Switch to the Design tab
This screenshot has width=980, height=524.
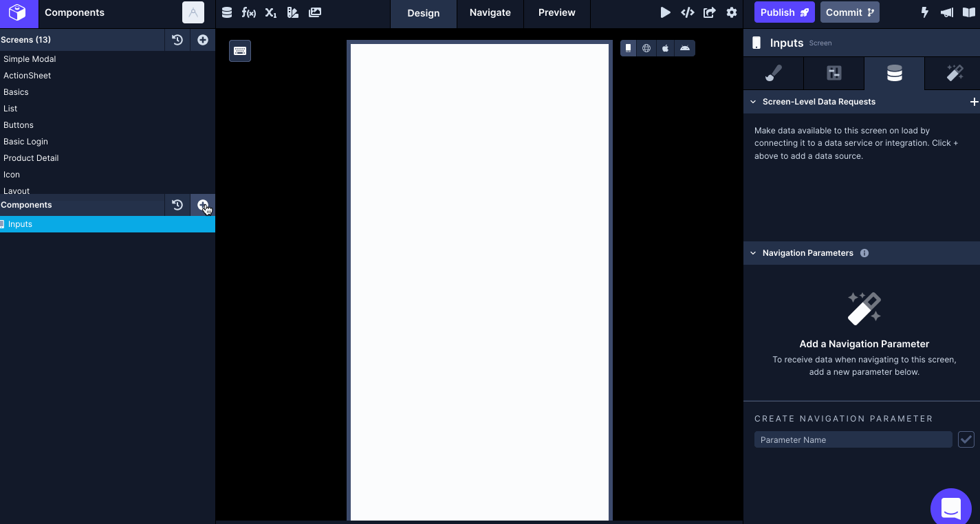(424, 13)
